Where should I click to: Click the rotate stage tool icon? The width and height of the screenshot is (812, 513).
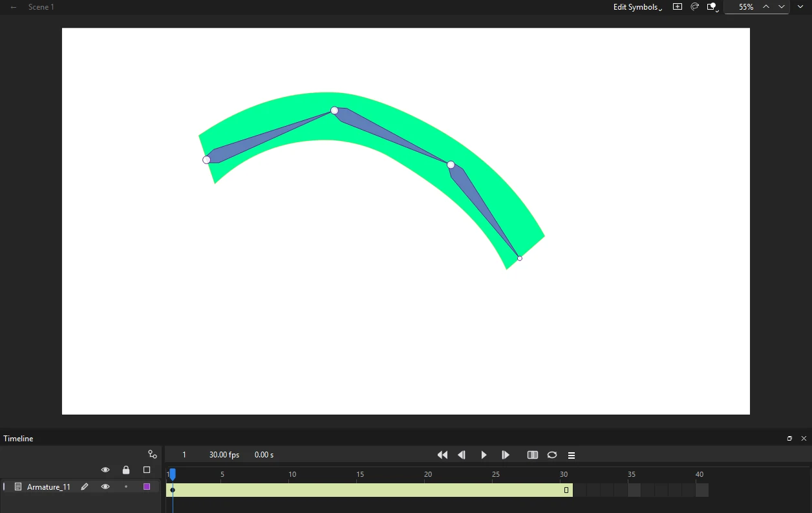(695, 6)
